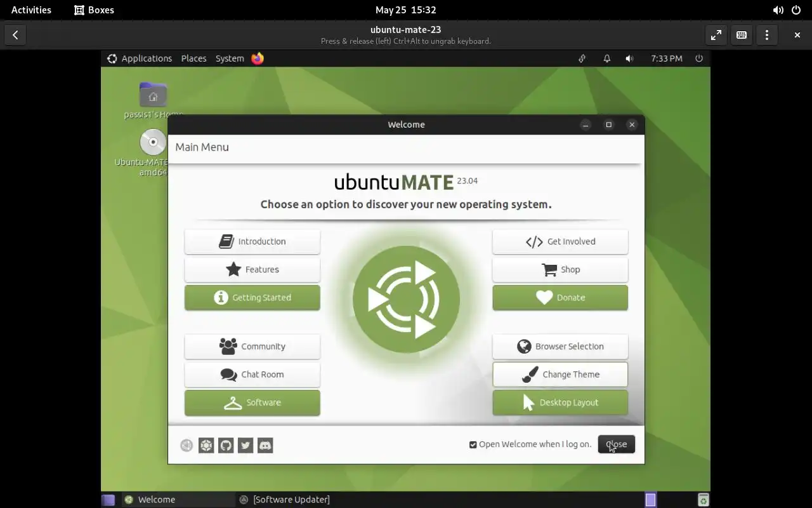Image resolution: width=812 pixels, height=508 pixels.
Task: Open the Introduction section
Action: [x=252, y=241]
